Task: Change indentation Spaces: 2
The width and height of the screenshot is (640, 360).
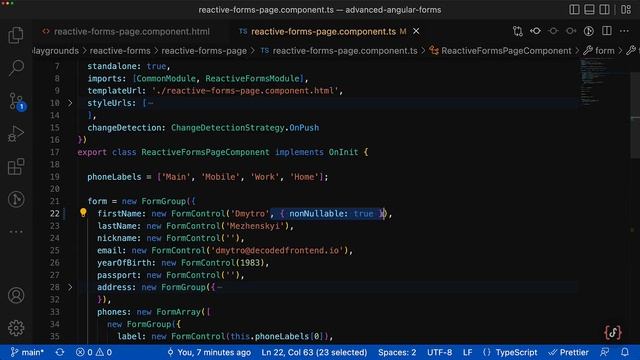Action: pyautogui.click(x=397, y=352)
